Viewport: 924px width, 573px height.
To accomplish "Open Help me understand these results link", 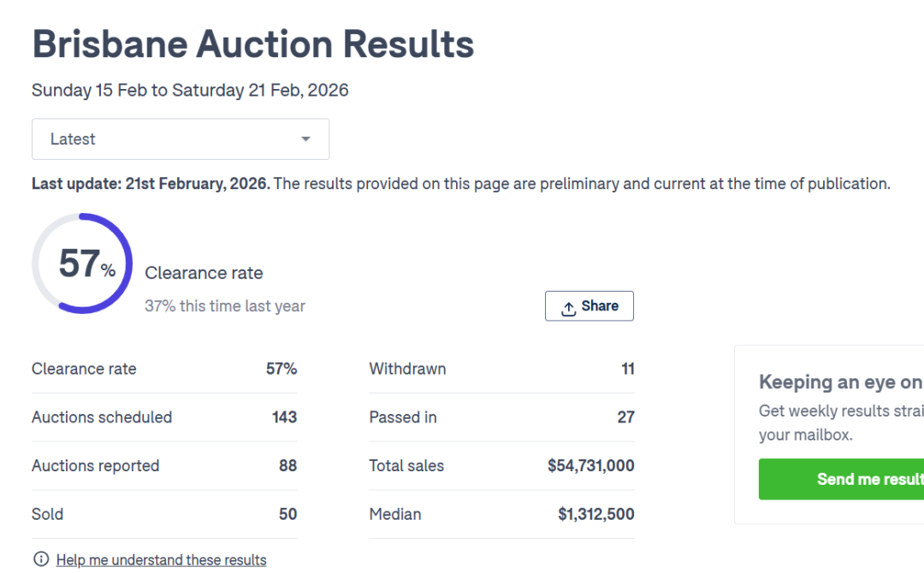I will [x=161, y=560].
